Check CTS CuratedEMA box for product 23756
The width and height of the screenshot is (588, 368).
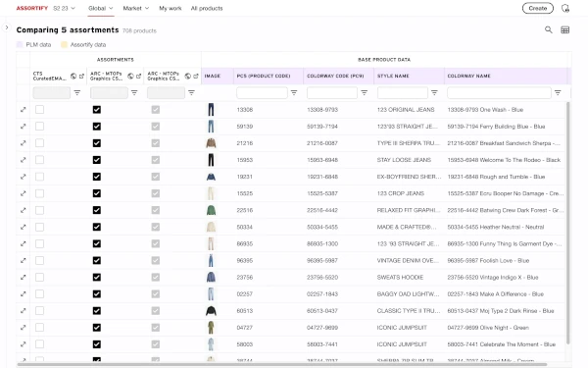click(x=39, y=277)
